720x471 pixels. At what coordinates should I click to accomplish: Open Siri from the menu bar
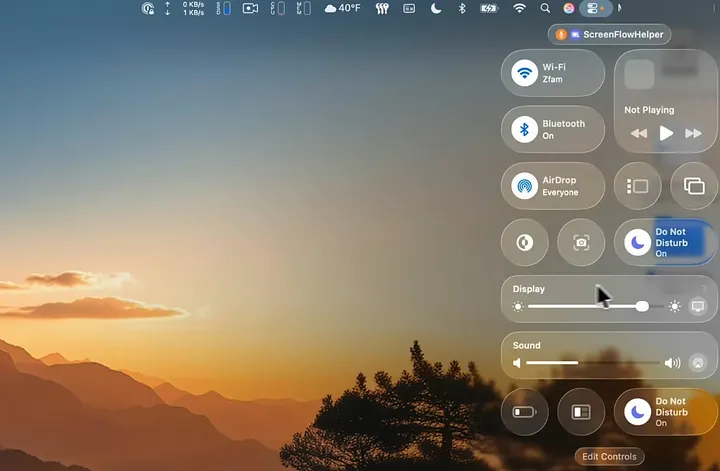569,8
